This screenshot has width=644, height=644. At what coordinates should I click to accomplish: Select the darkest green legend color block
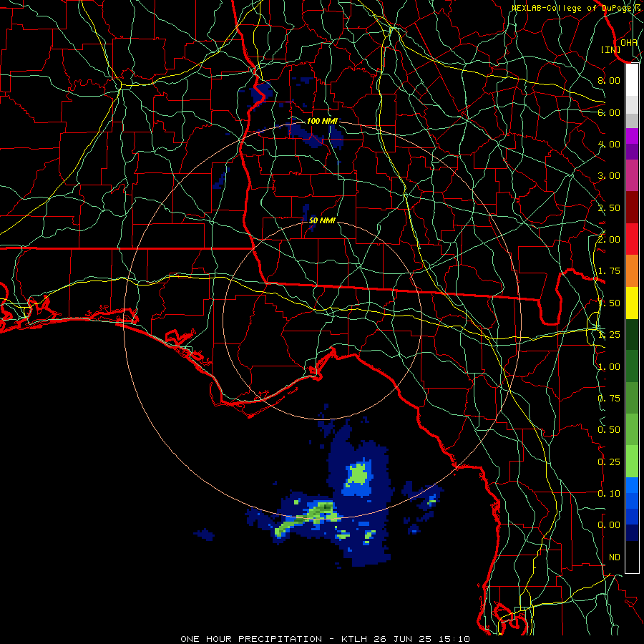632,334
